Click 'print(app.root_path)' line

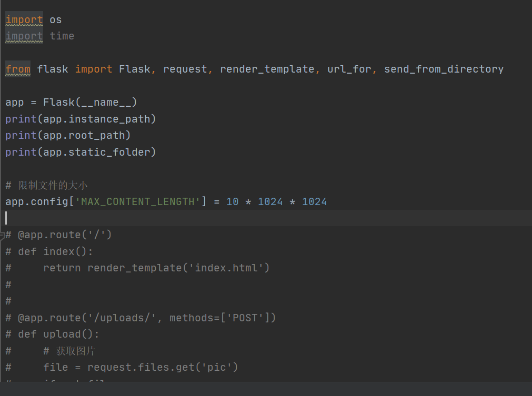tap(68, 136)
